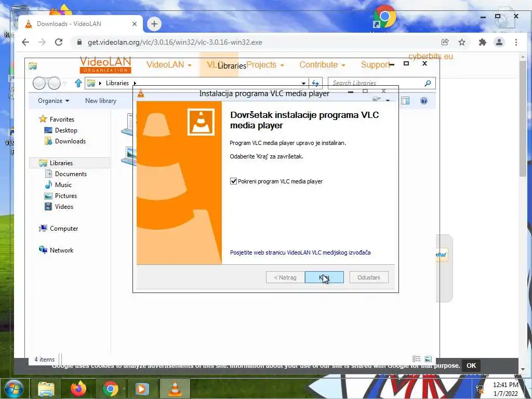Click Chrome shortcut on desktop
Viewport: 532px width, 399px height.
tap(384, 17)
